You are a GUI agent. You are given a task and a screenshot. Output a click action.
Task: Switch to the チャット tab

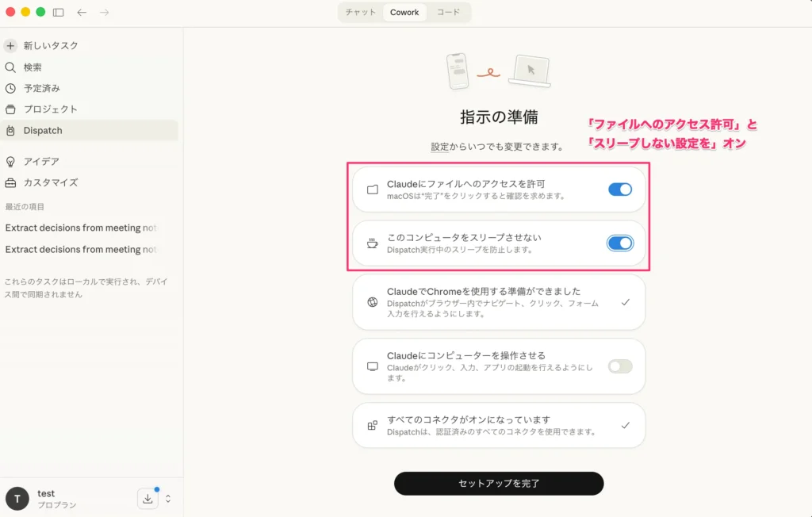(x=361, y=12)
